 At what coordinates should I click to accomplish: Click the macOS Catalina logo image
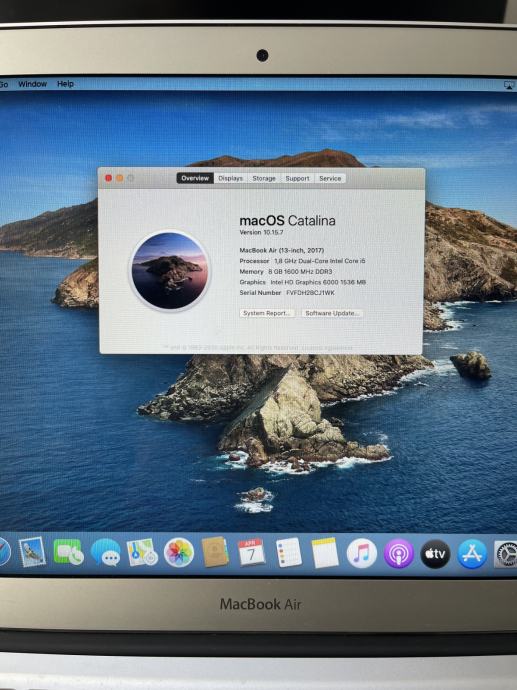click(x=170, y=271)
